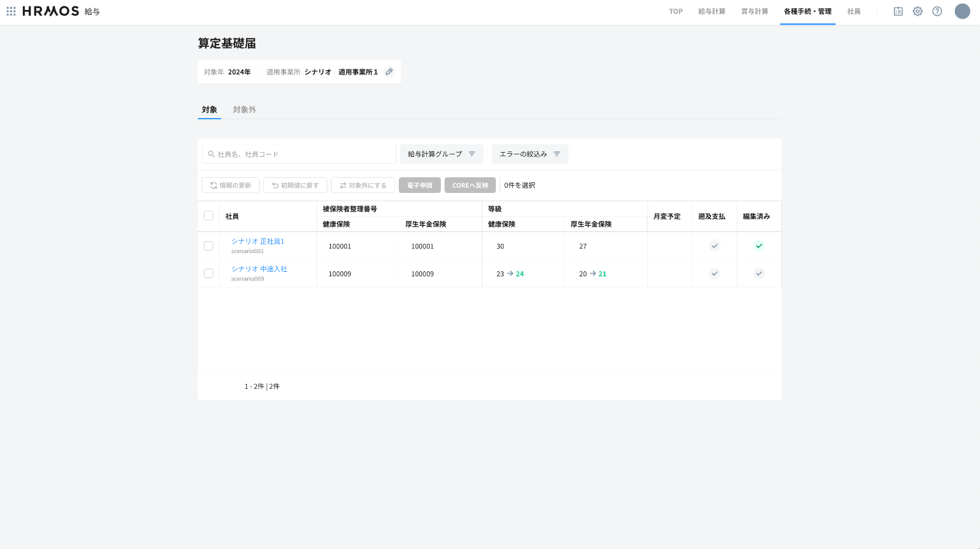Open the シナリオ 正社員1 employee link
The height and width of the screenshot is (549, 980).
pos(257,241)
